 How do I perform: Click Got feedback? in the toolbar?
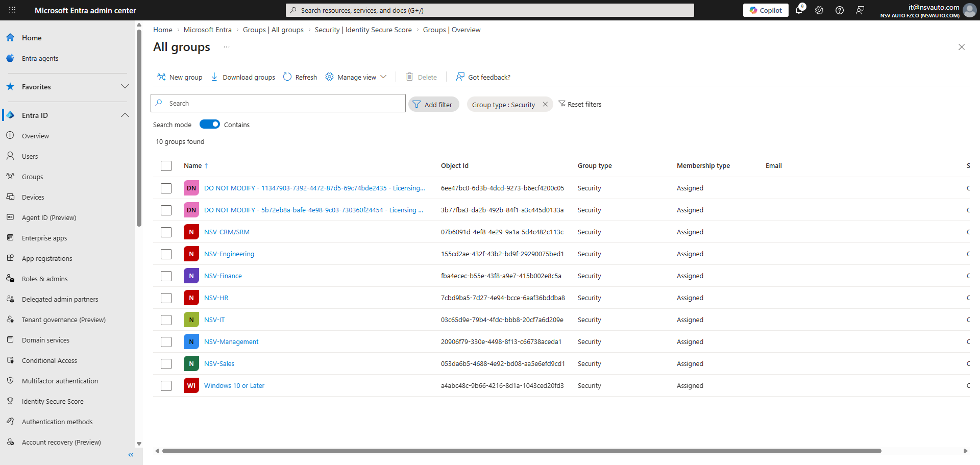pos(483,77)
